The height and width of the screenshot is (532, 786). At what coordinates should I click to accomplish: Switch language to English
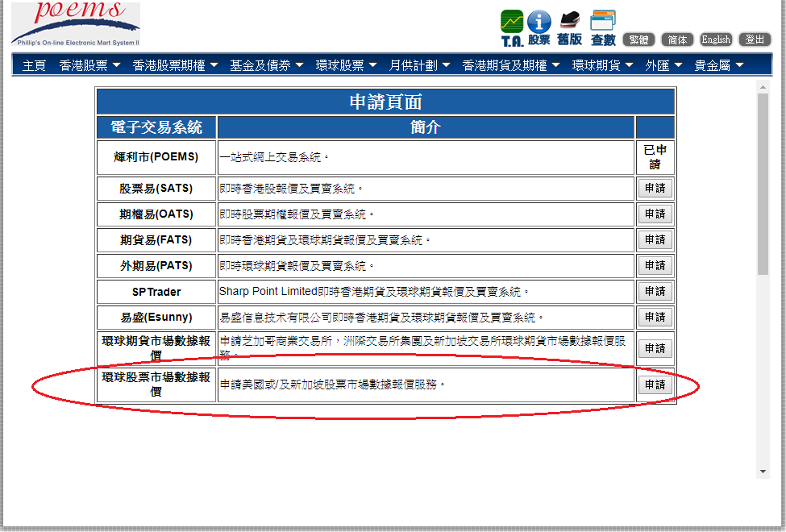point(716,39)
